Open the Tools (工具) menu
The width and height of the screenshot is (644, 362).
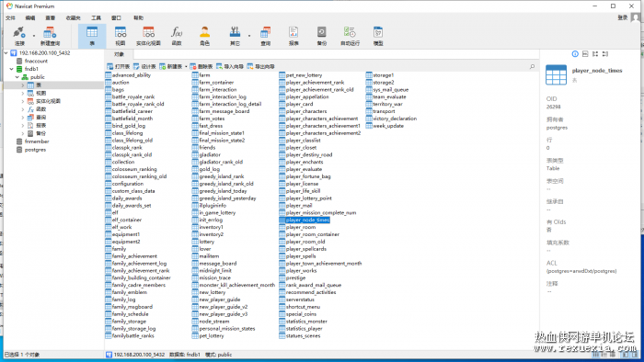click(x=96, y=18)
